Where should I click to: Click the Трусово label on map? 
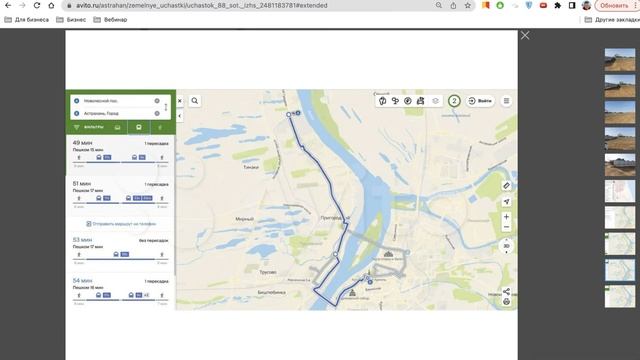pyautogui.click(x=268, y=272)
